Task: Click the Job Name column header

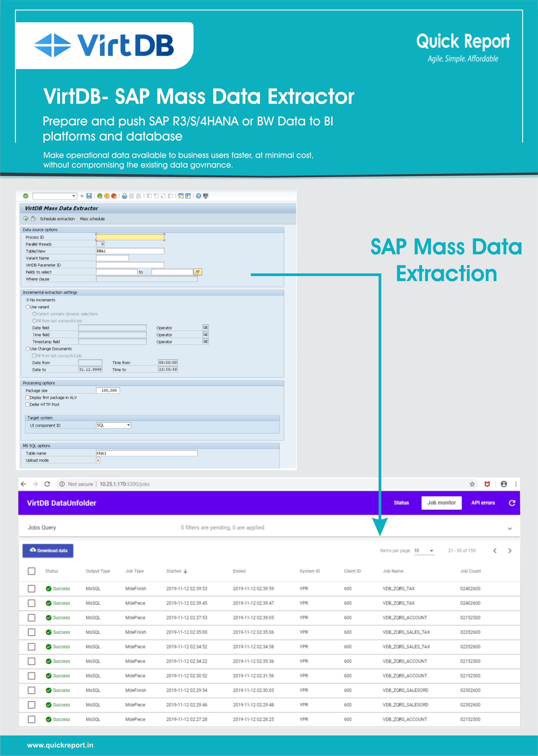Action: point(393,571)
